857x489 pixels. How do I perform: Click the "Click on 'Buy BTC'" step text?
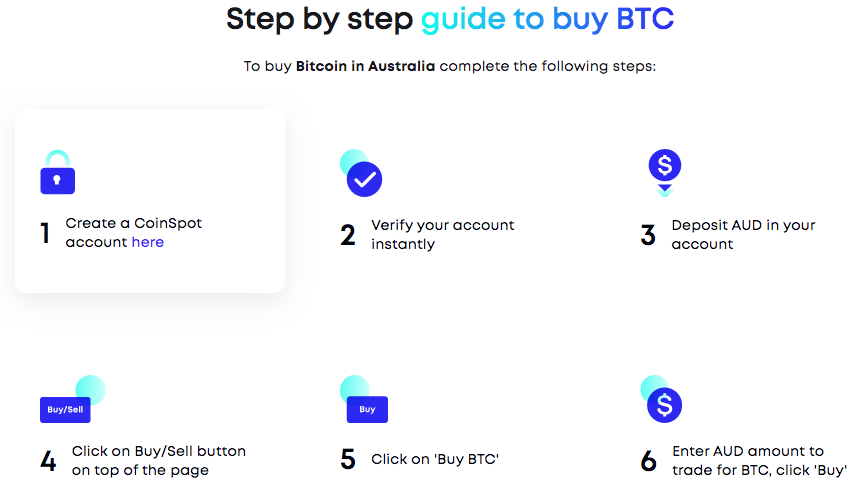click(435, 459)
